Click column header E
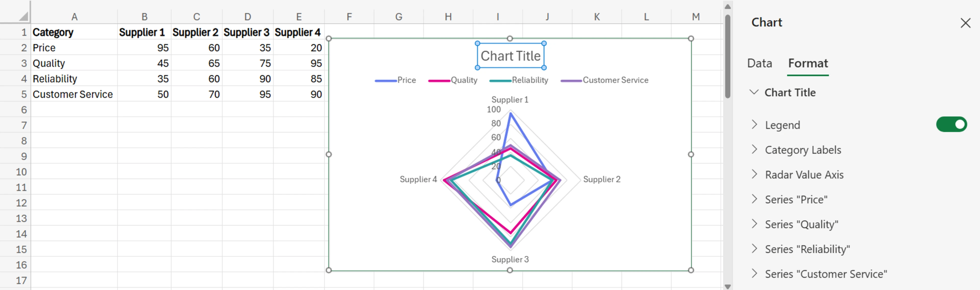980x290 pixels. click(299, 16)
